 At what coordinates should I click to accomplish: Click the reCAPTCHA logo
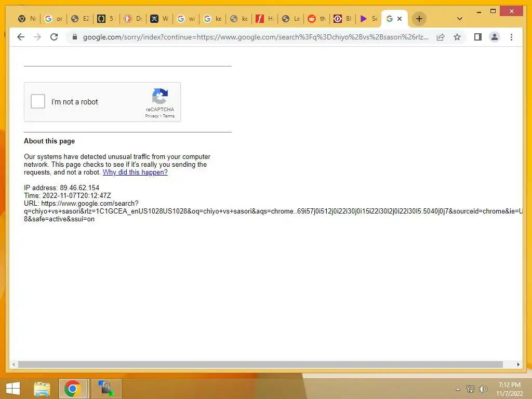pyautogui.click(x=160, y=96)
